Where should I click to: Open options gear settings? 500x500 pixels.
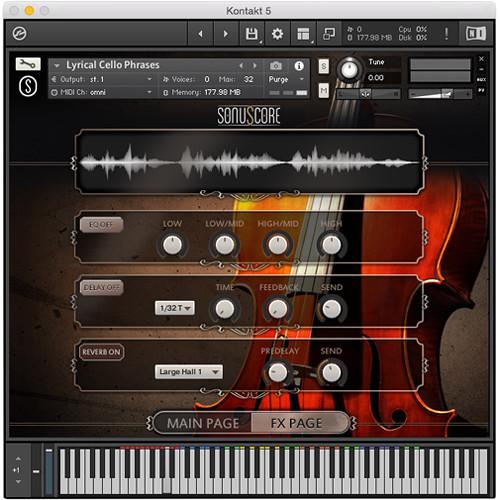point(277,34)
